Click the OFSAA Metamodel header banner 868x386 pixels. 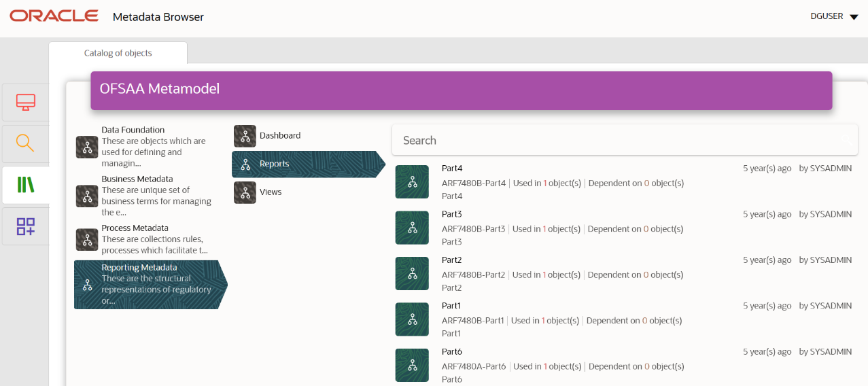[x=462, y=90]
